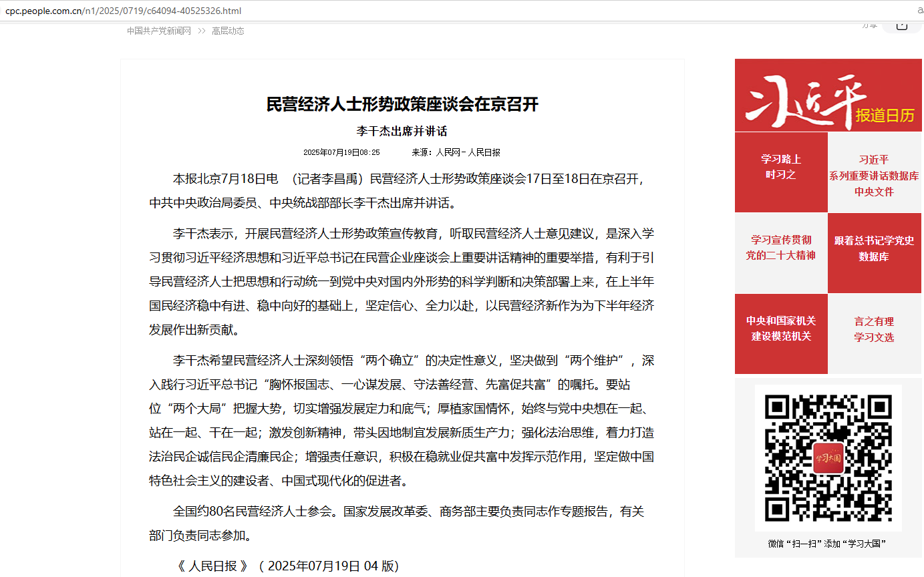Click the caption 微信"扫一扫"添加"学习大国"
This screenshot has width=924, height=577.
(827, 544)
